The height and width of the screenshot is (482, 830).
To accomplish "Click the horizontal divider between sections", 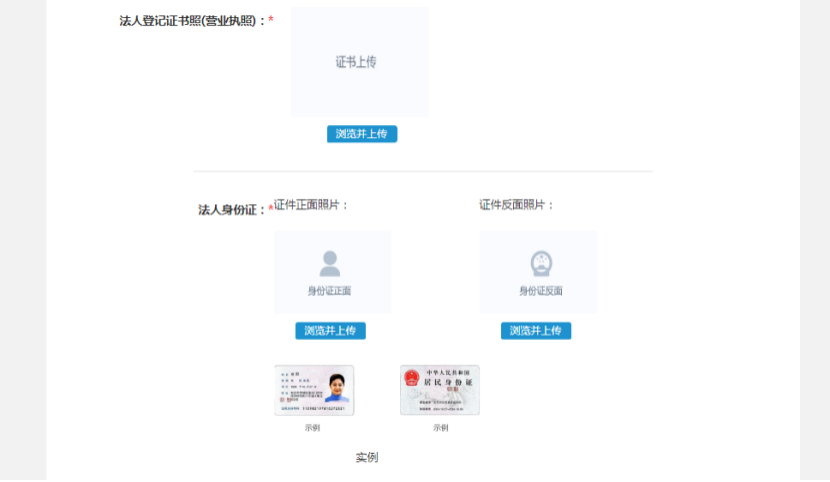I will point(422,171).
